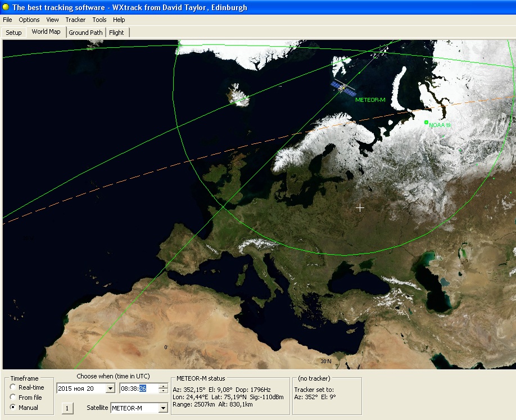516x420 pixels.
Task: Switch to the Ground Path tab
Action: pos(85,33)
